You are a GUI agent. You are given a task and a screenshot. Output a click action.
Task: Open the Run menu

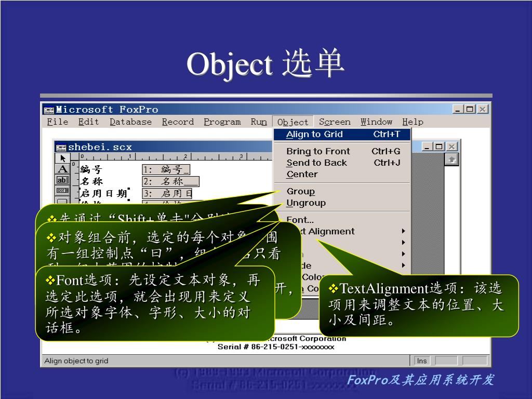[x=259, y=122]
